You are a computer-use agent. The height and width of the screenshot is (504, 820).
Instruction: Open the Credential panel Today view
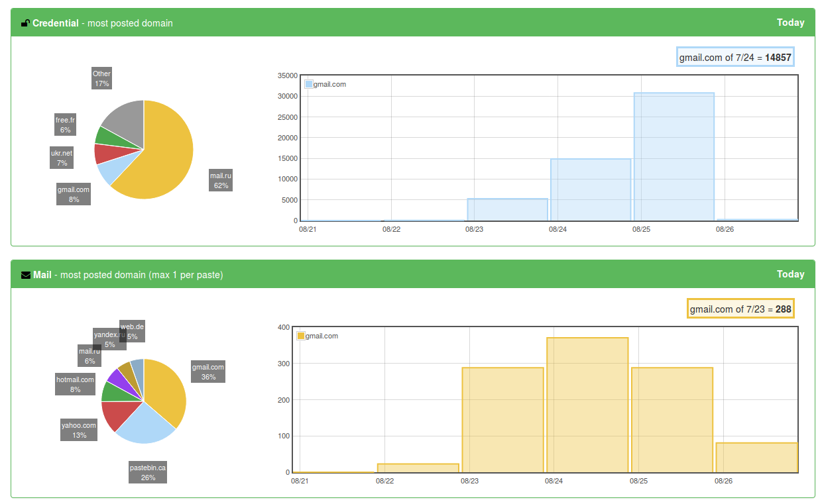click(x=790, y=22)
